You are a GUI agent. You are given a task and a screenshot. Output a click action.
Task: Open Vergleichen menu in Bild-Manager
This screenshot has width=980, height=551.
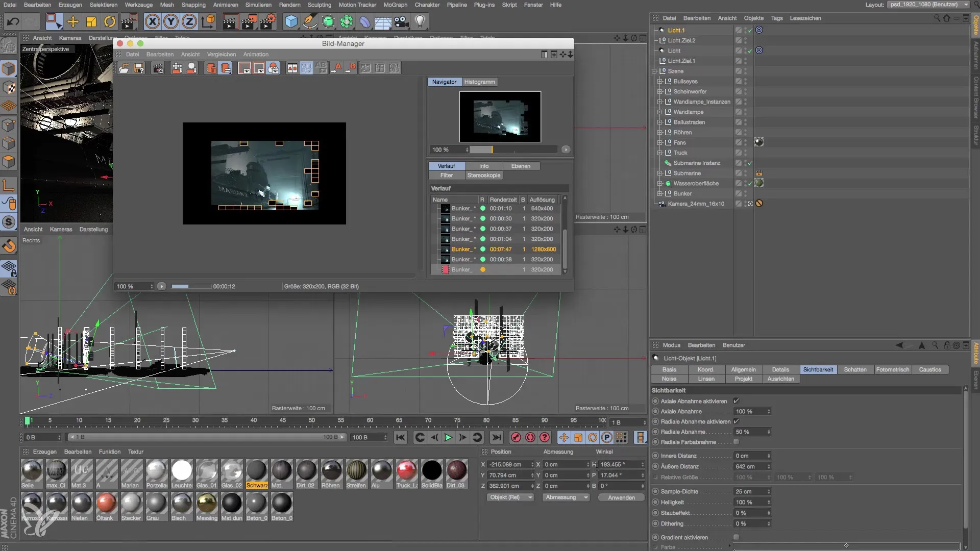(222, 54)
